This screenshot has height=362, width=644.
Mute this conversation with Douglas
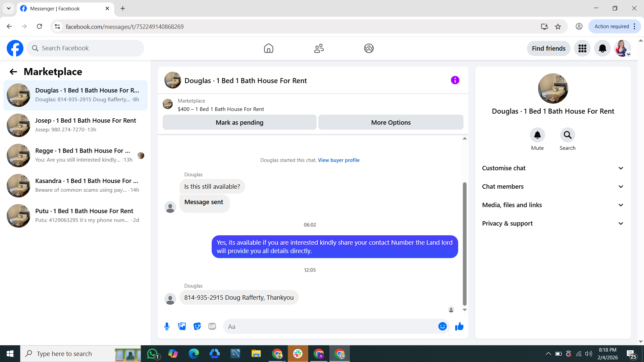pyautogui.click(x=537, y=135)
